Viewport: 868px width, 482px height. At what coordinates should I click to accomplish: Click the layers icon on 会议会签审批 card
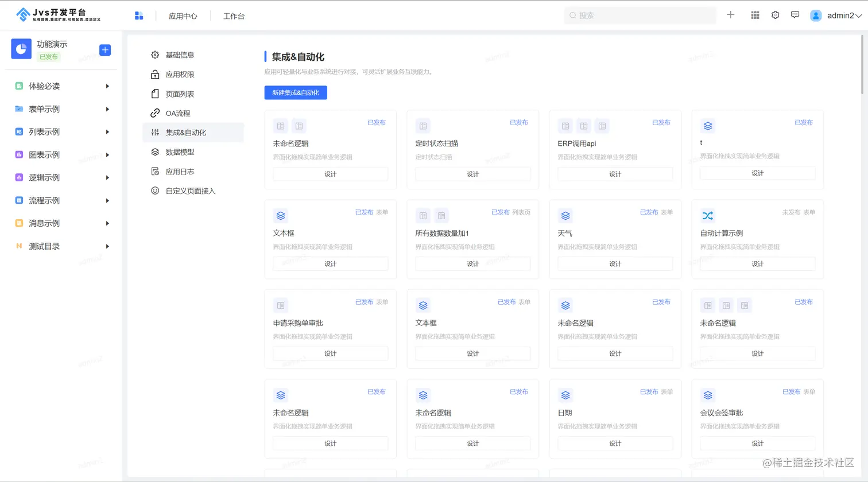708,395
